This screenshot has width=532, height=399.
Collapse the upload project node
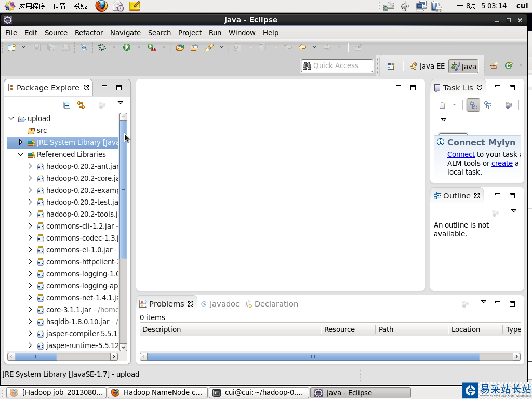tap(11, 118)
